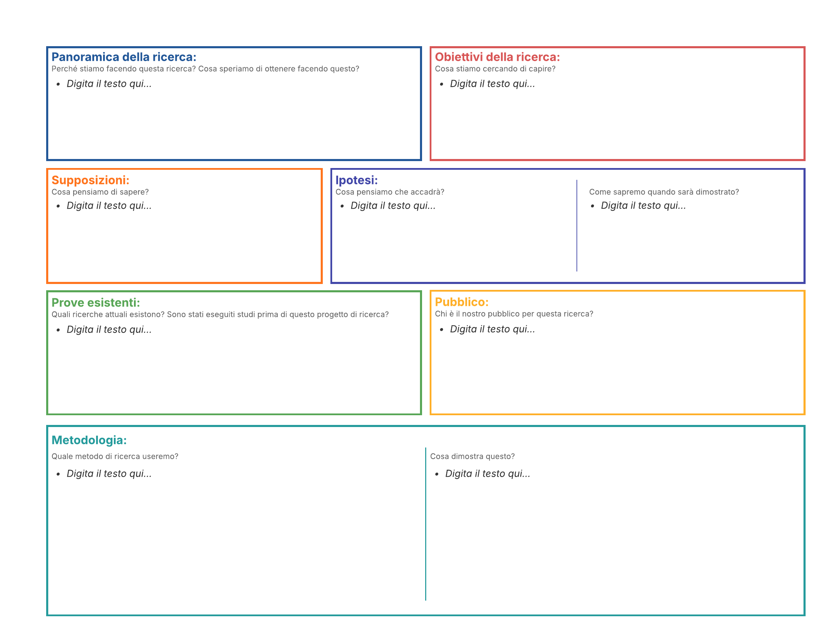Click placeholder under 'Come sapremo quando sarà dimostrato?'

click(x=643, y=206)
